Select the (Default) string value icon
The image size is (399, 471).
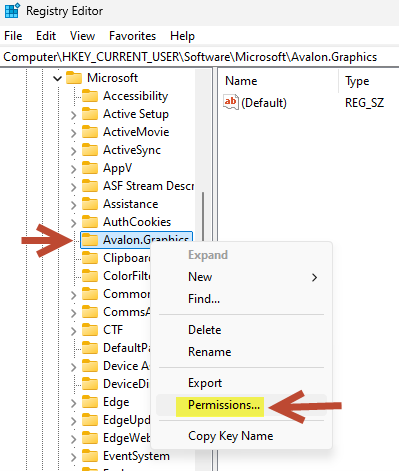(x=231, y=102)
